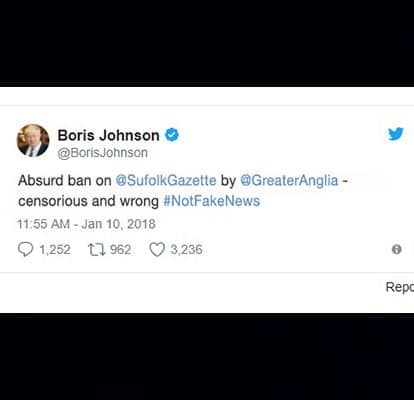The width and height of the screenshot is (414, 400).
Task: Click the 962 retweets count
Action: (x=121, y=250)
